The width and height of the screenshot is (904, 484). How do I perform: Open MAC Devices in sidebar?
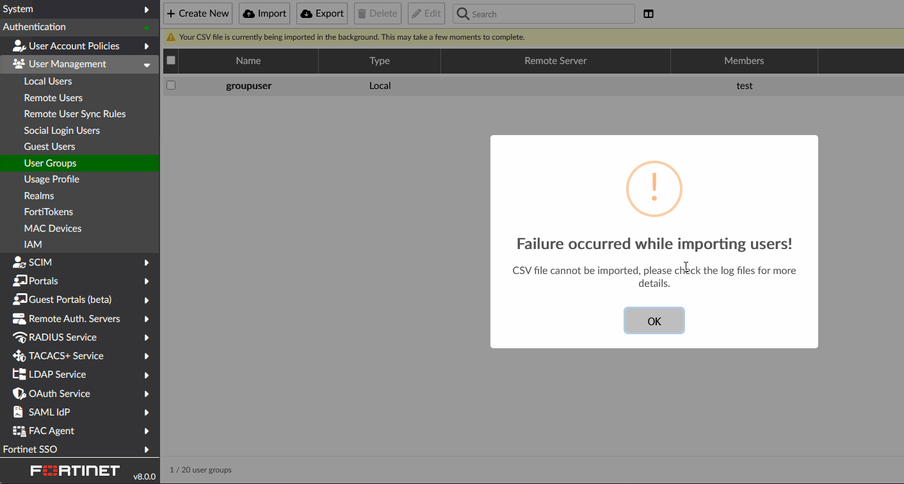point(52,228)
